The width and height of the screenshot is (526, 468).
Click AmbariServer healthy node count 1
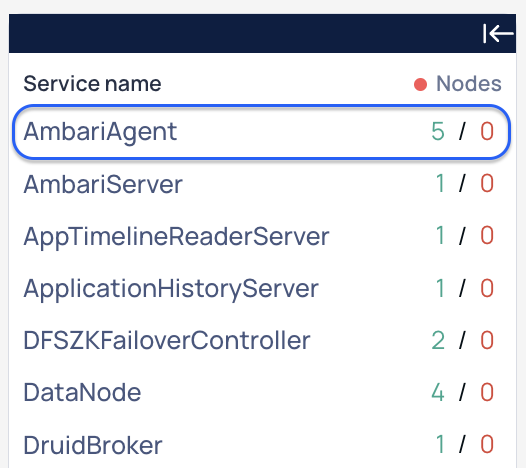440,184
